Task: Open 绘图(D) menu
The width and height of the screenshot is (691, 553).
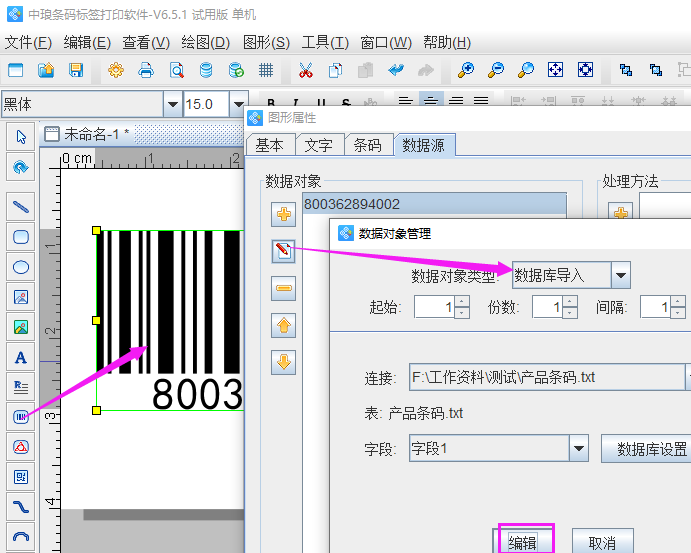Action: click(x=205, y=43)
